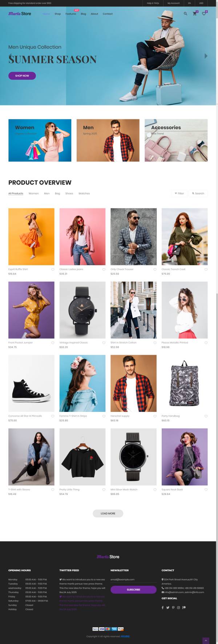Open the USD currency selector
The height and width of the screenshot is (644, 218).
click(201, 3)
